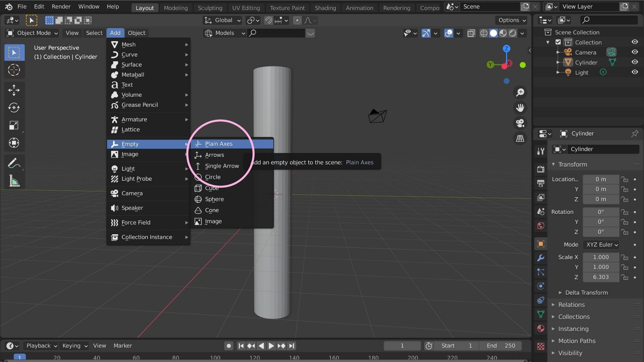Open the Transform Orientation selector labeled Global

pyautogui.click(x=222, y=20)
